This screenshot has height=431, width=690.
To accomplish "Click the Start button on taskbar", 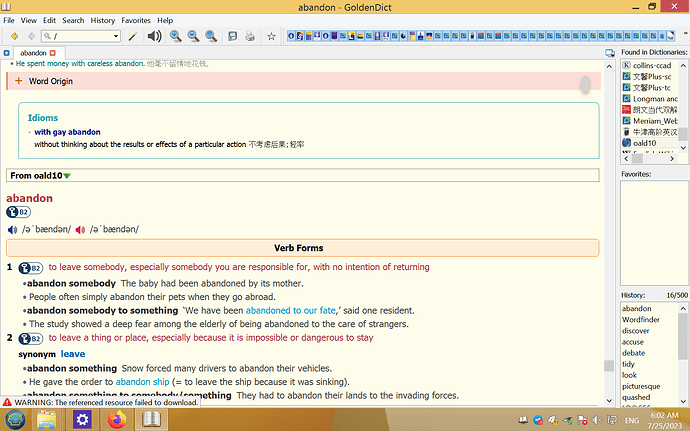I will coord(15,420).
